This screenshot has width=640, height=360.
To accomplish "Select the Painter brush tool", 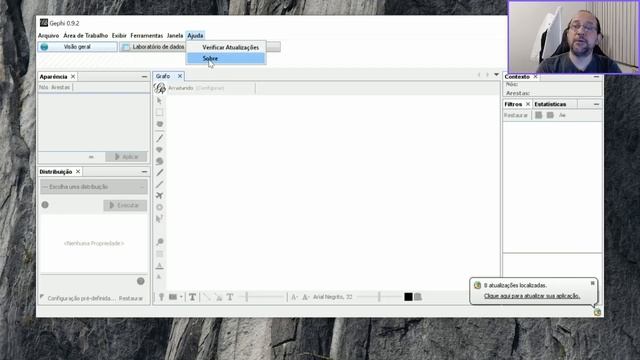I will [160, 138].
